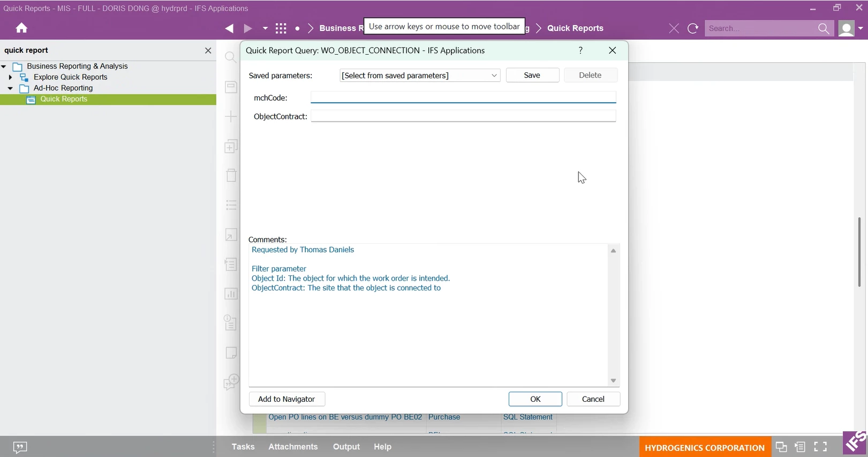Expand the user profile dropdown arrow

coord(861,28)
